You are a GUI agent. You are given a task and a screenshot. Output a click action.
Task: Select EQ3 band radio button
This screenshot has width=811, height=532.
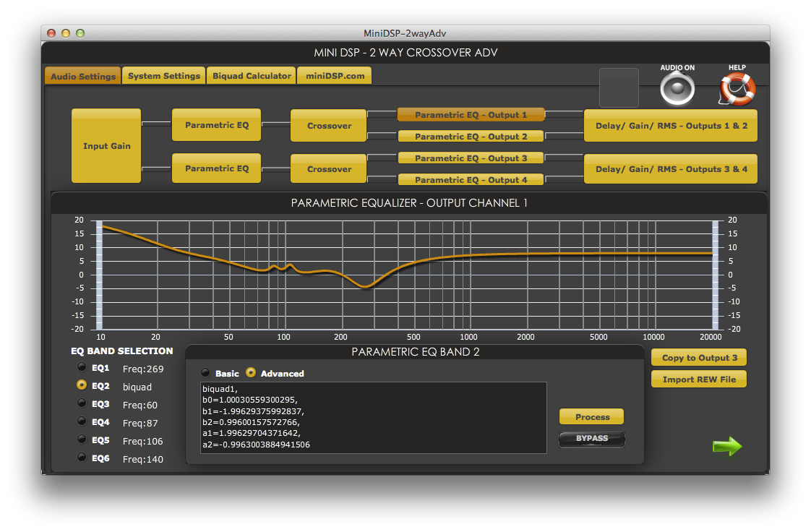(82, 403)
